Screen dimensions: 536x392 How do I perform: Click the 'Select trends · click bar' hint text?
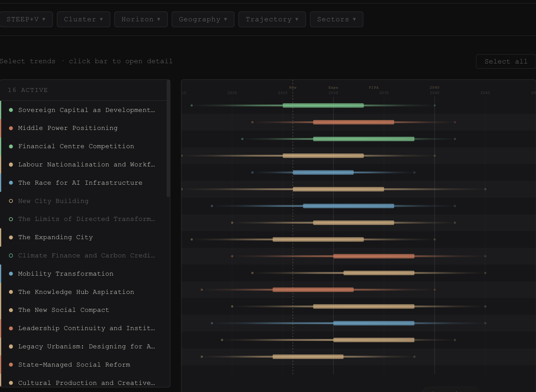click(86, 61)
